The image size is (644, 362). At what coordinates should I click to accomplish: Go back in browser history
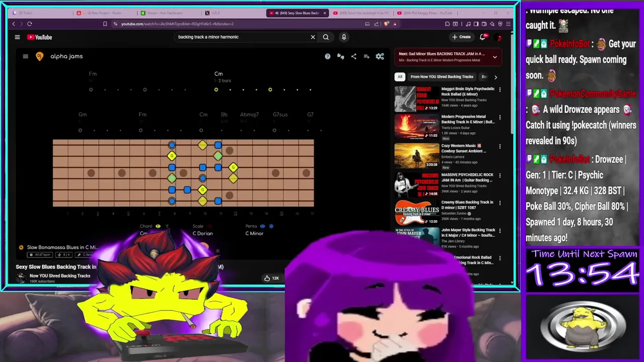[14, 24]
